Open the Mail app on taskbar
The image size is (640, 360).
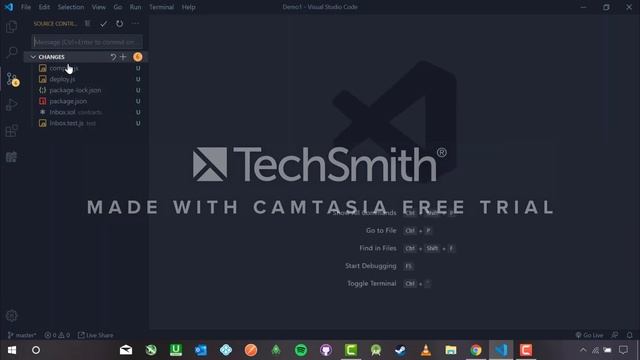[126, 350]
